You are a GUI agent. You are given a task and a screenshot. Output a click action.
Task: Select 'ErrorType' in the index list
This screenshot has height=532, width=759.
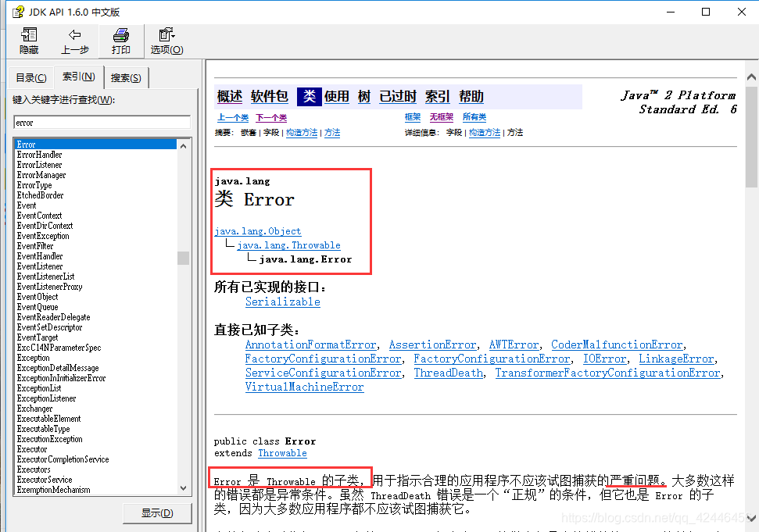point(34,184)
